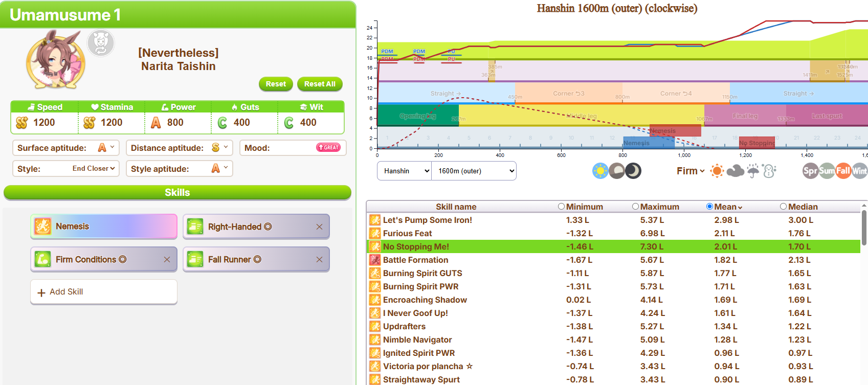Click the blue Nemesis marker on the chart
868x385 pixels.
coord(649,143)
